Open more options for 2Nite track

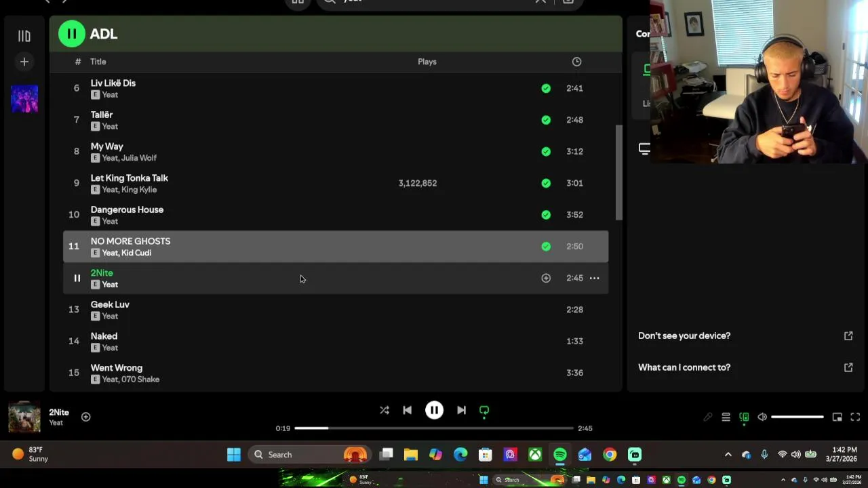[x=594, y=278]
